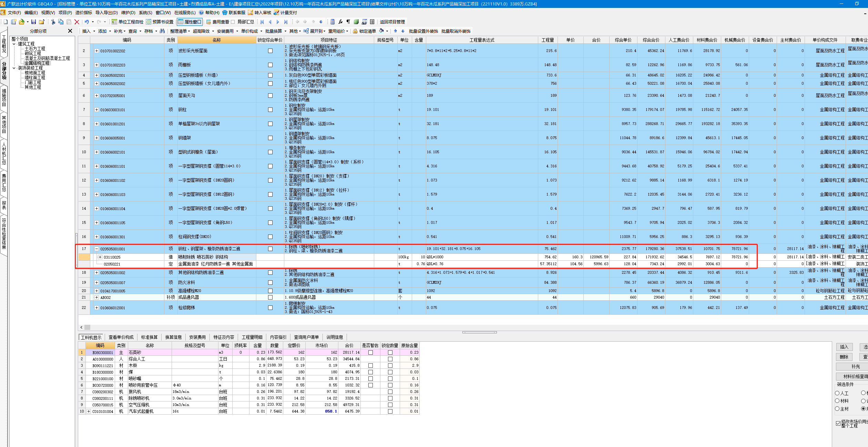Viewport: 868px width, 447px height.
Task: Click 批量取消外装饰 button
Action: (x=456, y=31)
